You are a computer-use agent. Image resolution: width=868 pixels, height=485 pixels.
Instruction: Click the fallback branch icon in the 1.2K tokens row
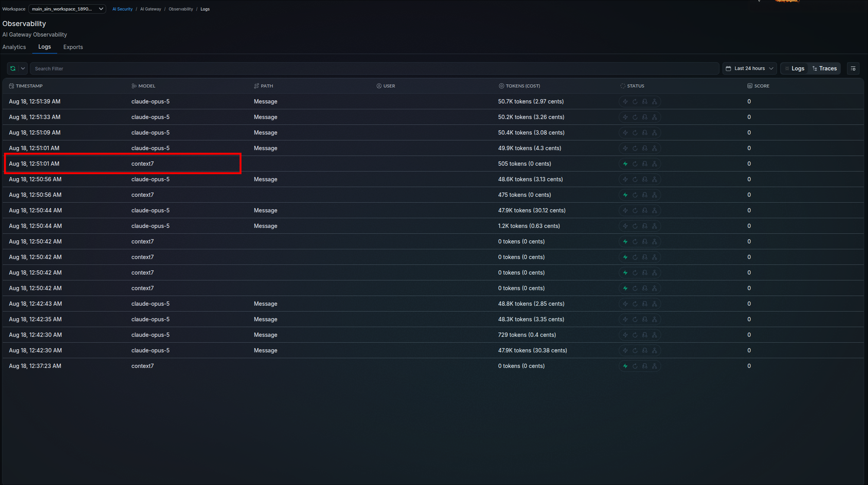(x=645, y=226)
